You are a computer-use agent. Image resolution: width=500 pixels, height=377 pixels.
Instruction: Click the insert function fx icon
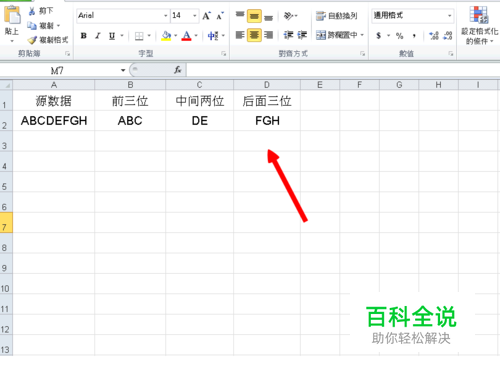tap(178, 70)
